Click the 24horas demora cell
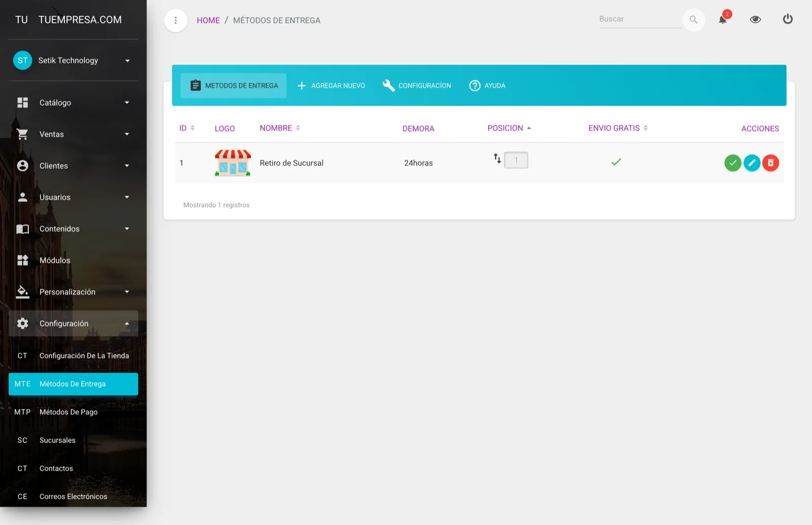The image size is (812, 525). [418, 163]
